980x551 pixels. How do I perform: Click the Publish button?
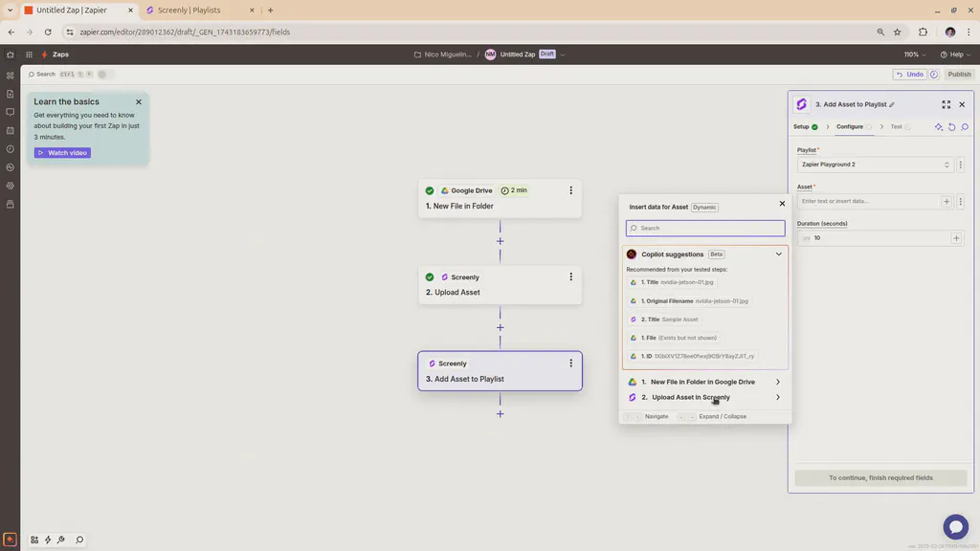pyautogui.click(x=959, y=74)
